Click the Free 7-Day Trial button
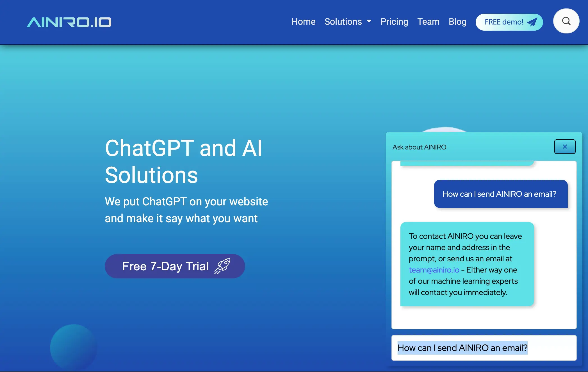Viewport: 588px width, 372px height. 174,266
